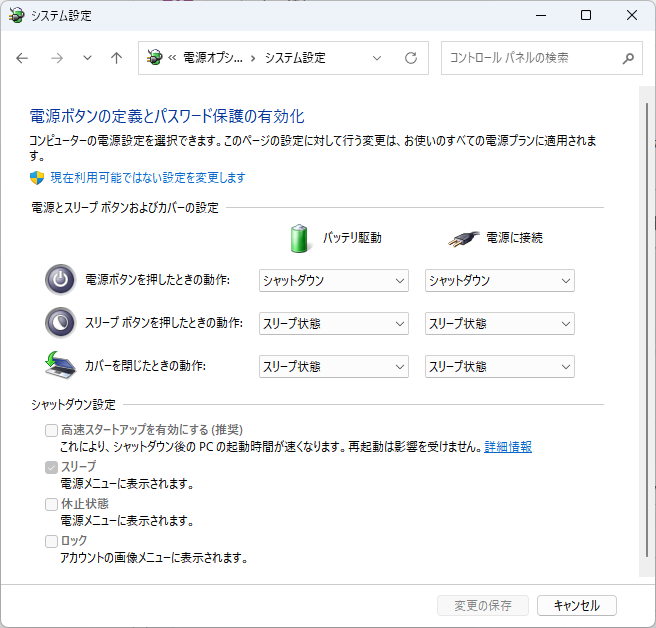Click the search magnifier icon
Image resolution: width=656 pixels, height=628 pixels.
click(628, 58)
